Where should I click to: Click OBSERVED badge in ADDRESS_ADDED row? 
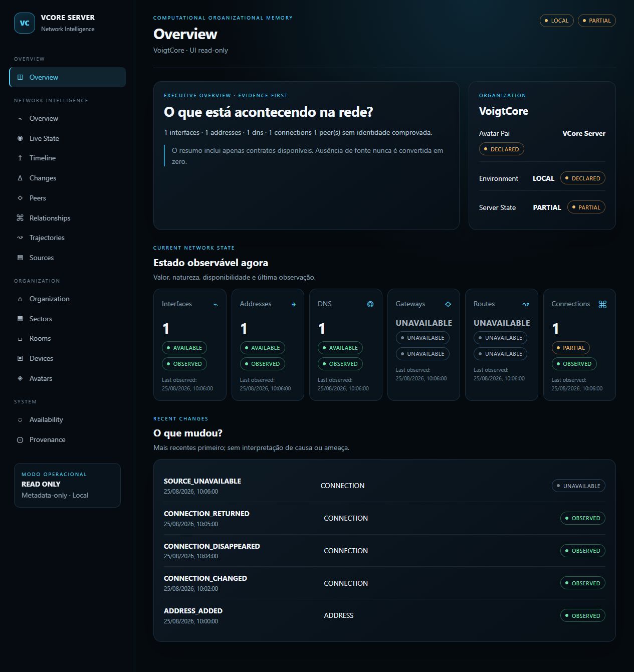[582, 616]
